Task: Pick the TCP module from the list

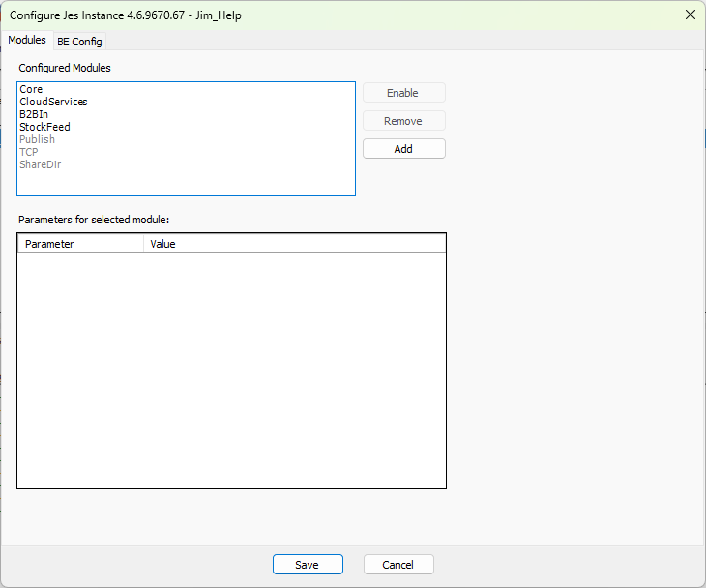Action: (29, 152)
